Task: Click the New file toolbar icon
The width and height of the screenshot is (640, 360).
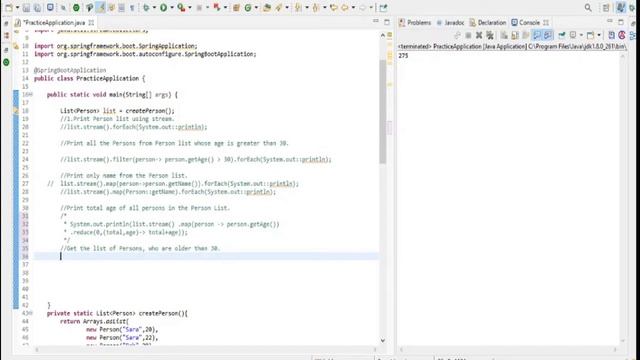Action: 9,7
